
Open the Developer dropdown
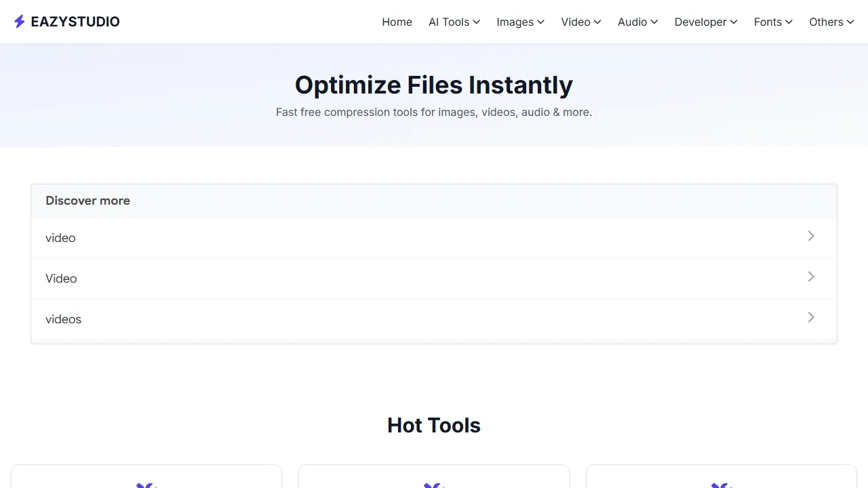pos(705,22)
